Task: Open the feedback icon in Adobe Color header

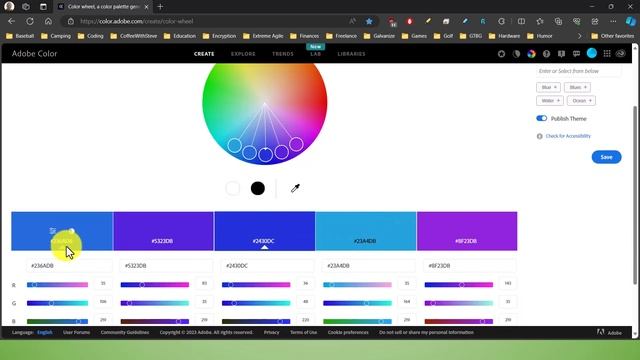Action: click(561, 54)
